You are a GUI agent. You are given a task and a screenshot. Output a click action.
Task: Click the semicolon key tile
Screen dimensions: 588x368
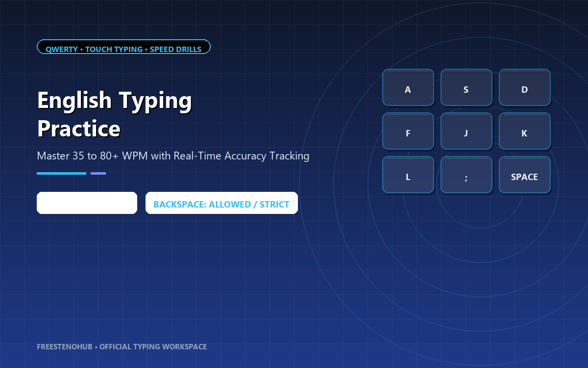[x=466, y=175]
